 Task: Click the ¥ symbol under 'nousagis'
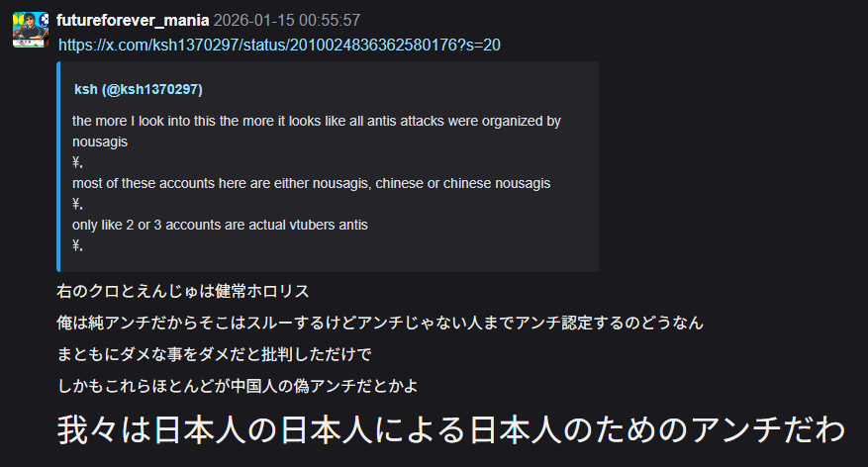pyautogui.click(x=77, y=162)
